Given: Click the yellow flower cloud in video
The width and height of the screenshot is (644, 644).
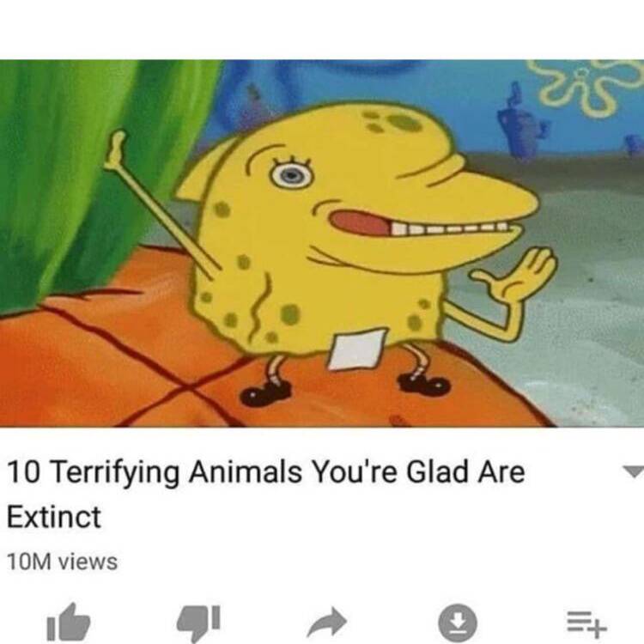Looking at the screenshot, I should (586, 86).
